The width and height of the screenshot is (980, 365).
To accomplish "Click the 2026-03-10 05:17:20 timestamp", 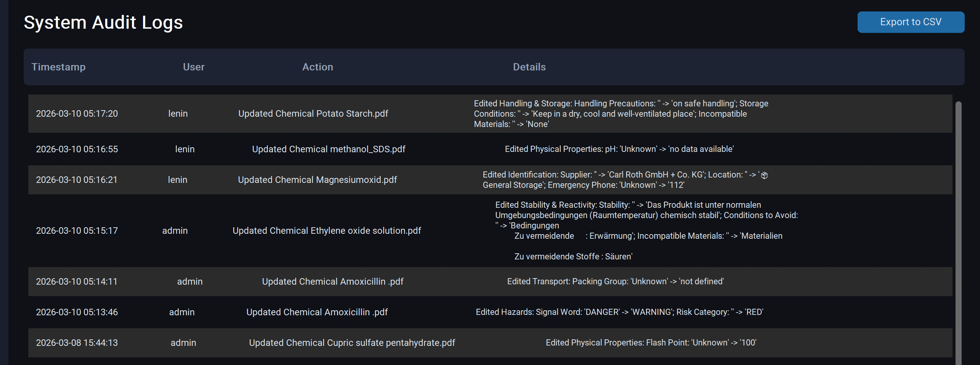I will coord(77,114).
